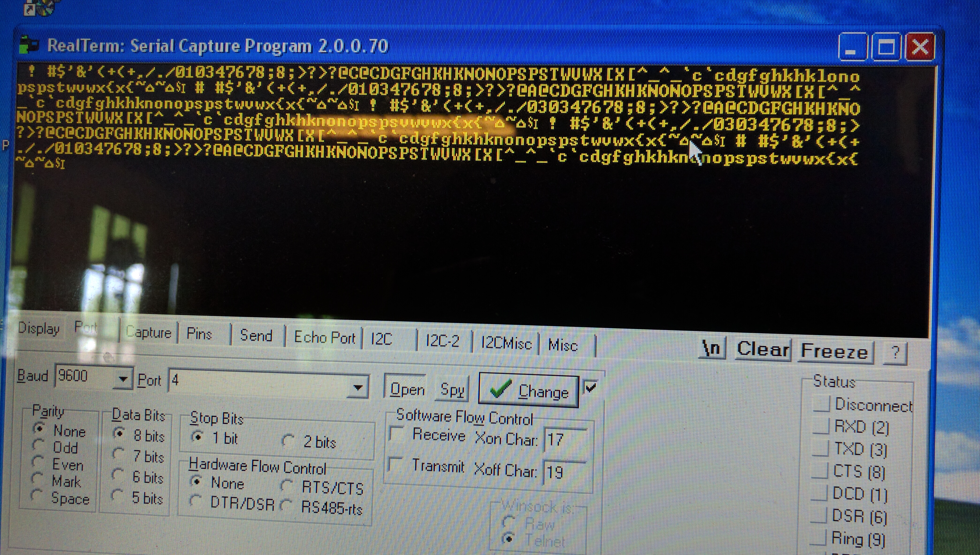Expand the Port number dropdown
The image size is (980, 555).
coord(358,388)
